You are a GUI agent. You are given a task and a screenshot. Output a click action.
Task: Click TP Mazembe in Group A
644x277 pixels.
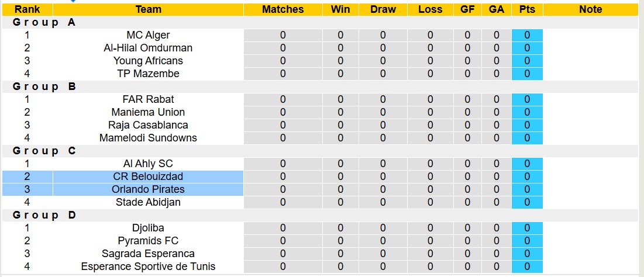click(x=148, y=74)
